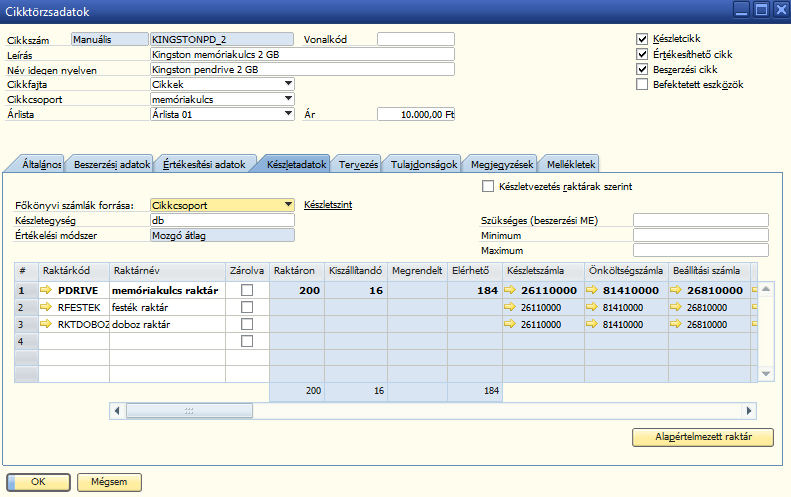The width and height of the screenshot is (791, 497).
Task: Click the Maximum input field
Action: coord(701,250)
